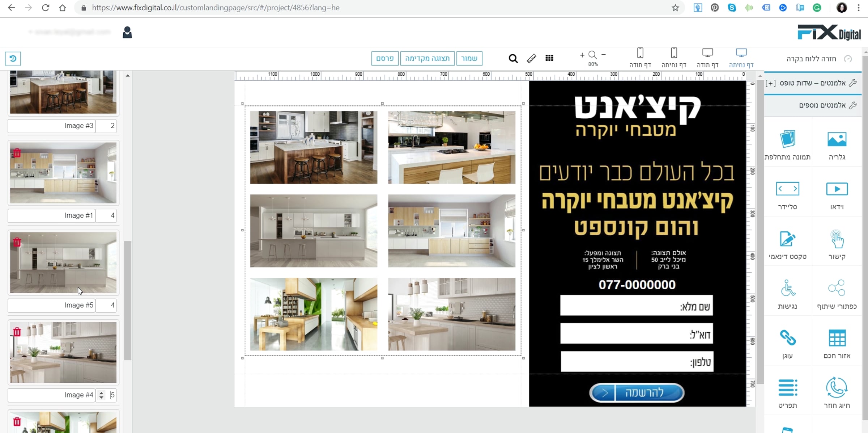The image size is (868, 433).
Task: Switch to the desktop thank-you page tab
Action: click(707, 58)
